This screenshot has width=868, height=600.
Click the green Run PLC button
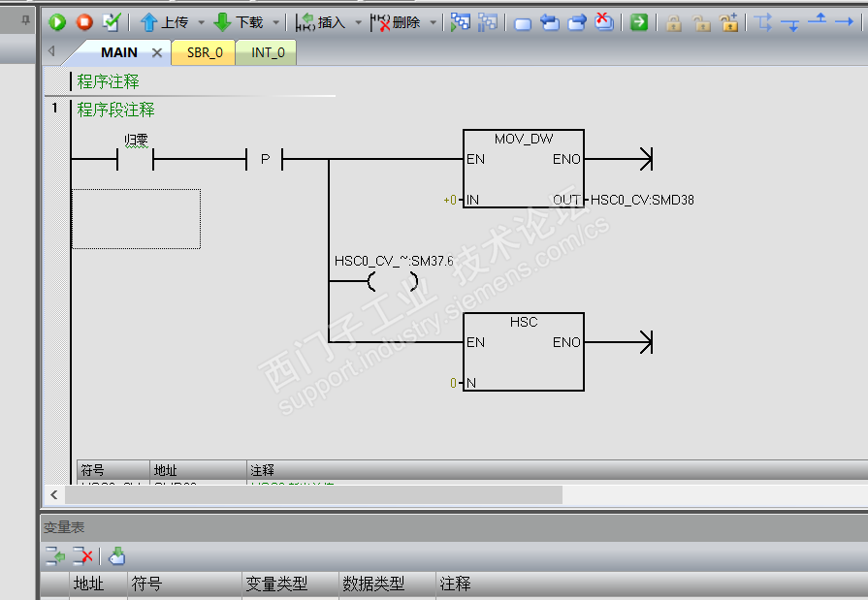tap(57, 22)
